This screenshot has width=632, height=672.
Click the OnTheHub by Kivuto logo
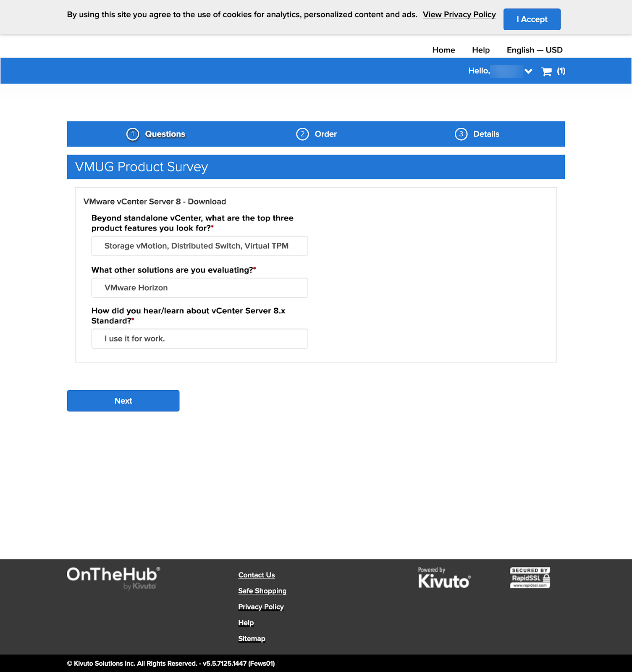pos(113,578)
